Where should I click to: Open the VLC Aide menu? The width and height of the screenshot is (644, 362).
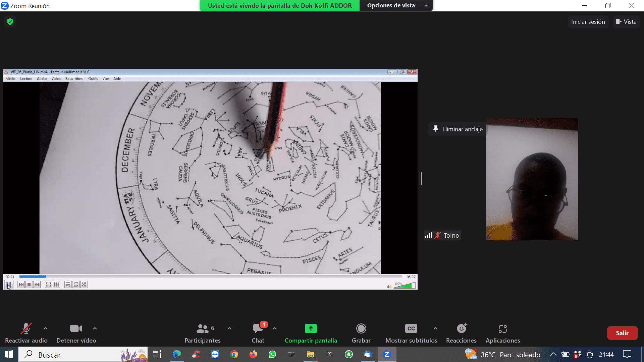117,79
